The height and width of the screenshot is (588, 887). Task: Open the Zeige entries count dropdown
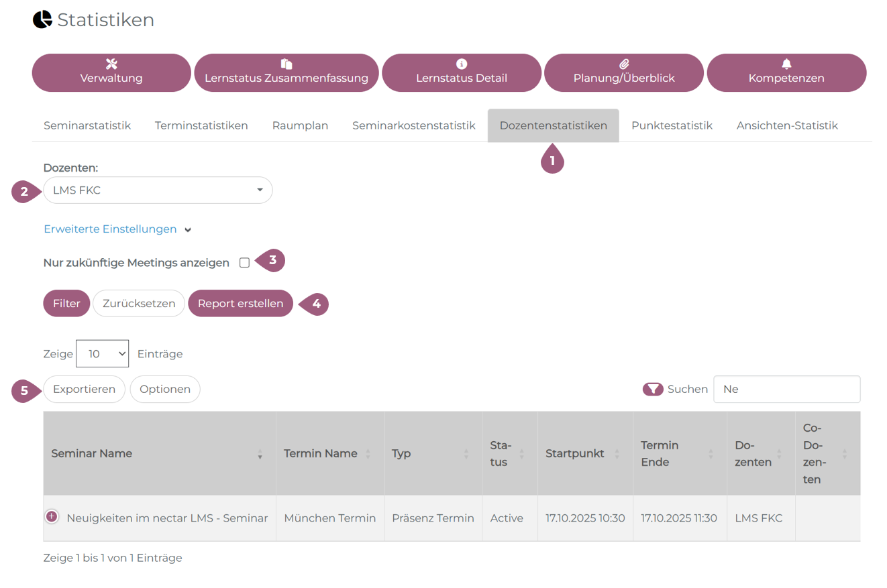(x=102, y=353)
